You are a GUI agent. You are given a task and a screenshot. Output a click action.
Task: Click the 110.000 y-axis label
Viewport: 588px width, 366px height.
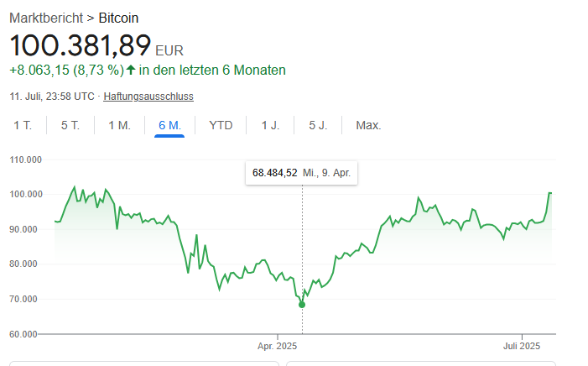25,159
